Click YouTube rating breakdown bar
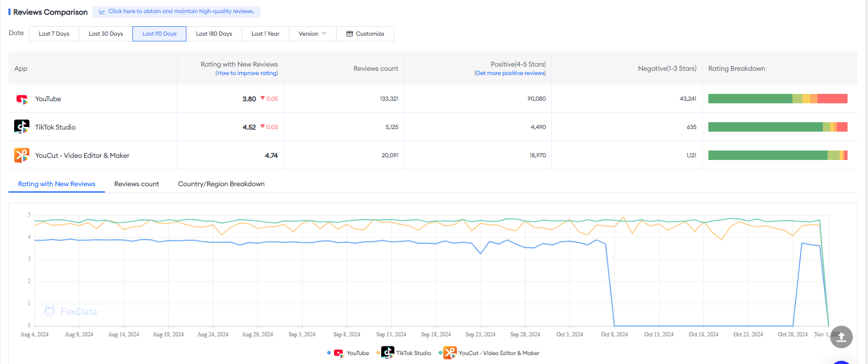This screenshot has height=364, width=868. coord(778,99)
